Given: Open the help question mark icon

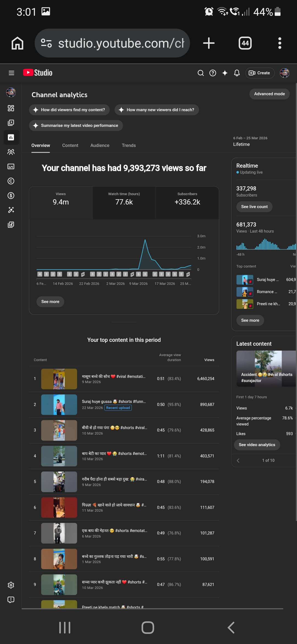Looking at the screenshot, I should pos(213,73).
